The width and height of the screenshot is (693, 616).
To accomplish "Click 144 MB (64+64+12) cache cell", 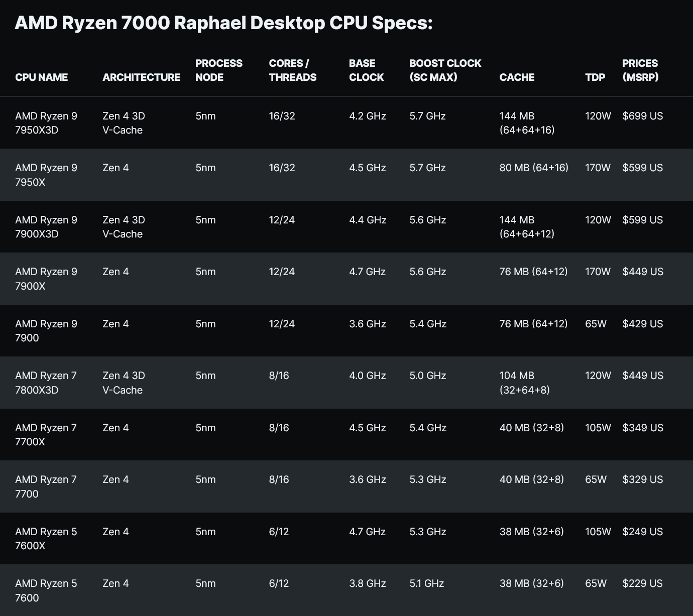I will (x=527, y=227).
